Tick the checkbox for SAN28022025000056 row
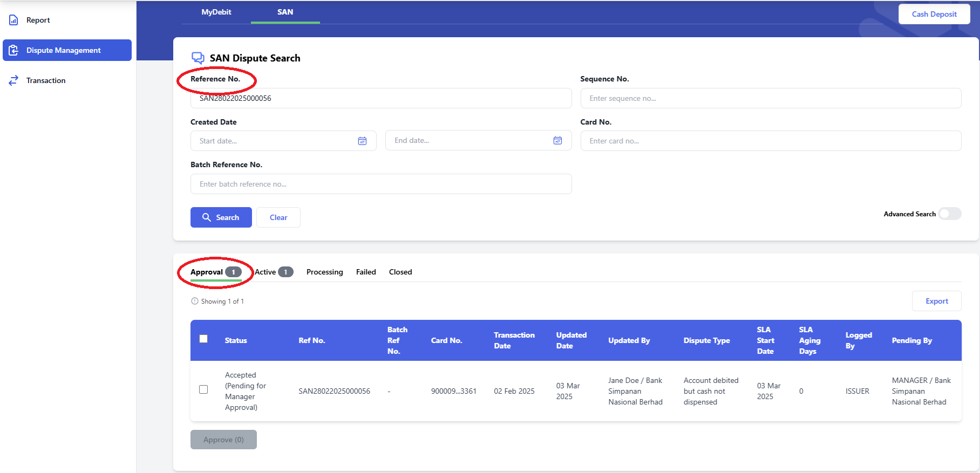Screen dimensions: 980x473 point(203,389)
